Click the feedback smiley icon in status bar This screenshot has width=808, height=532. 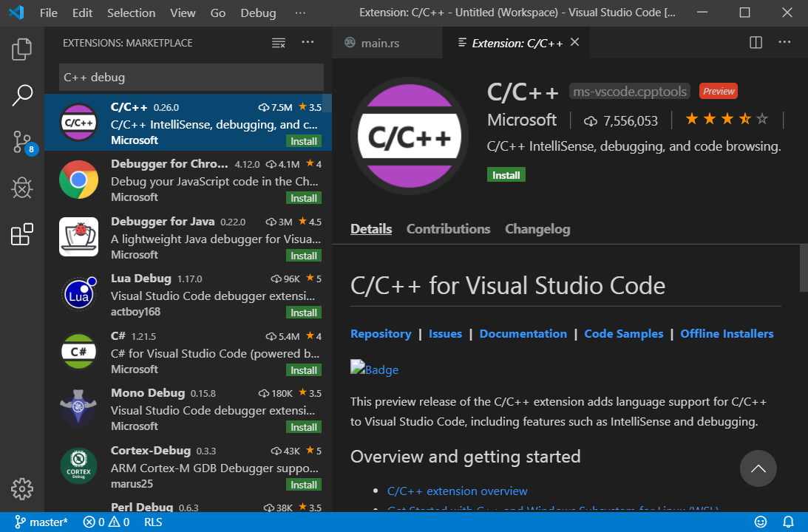[x=761, y=522]
